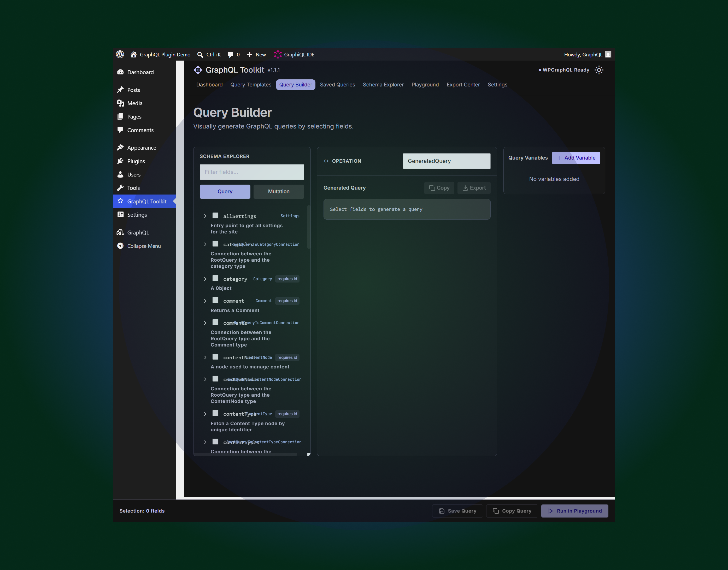Edit the GeneratedQuery operation name field
728x570 pixels.
(446, 161)
